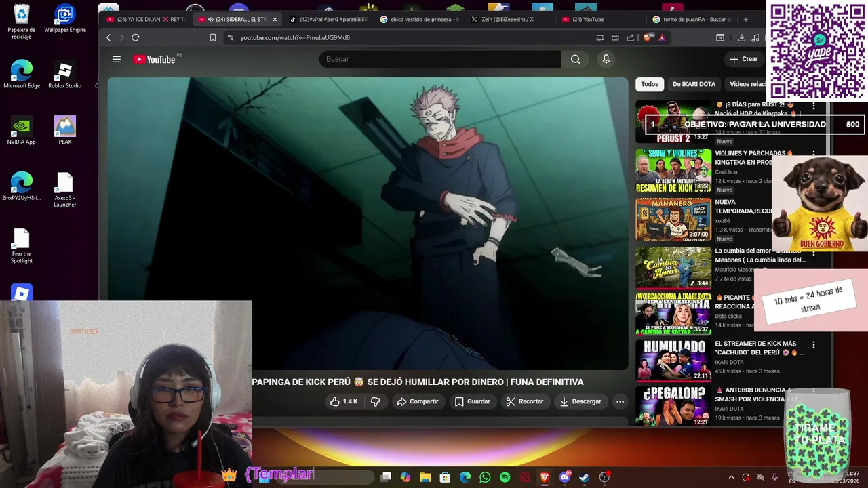Open options menu for the RUST video

tap(814, 106)
